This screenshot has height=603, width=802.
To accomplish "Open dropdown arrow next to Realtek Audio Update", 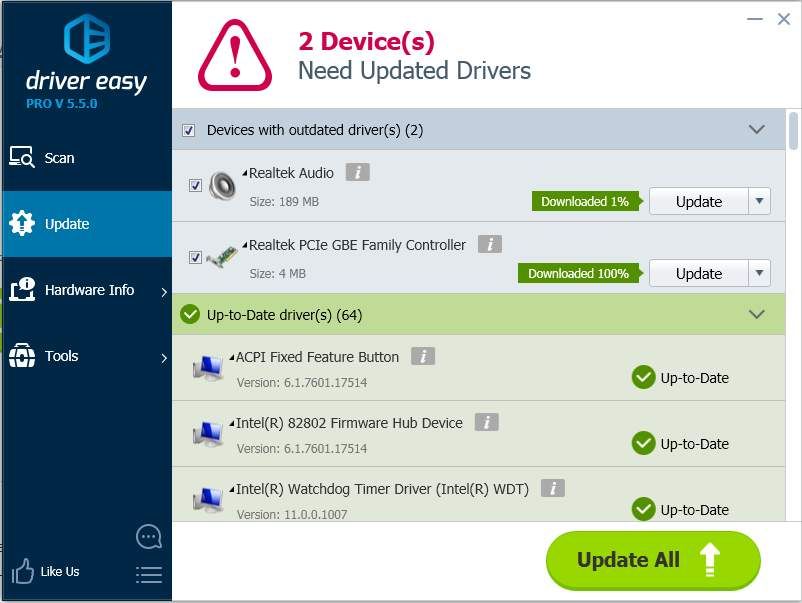I will [x=760, y=201].
